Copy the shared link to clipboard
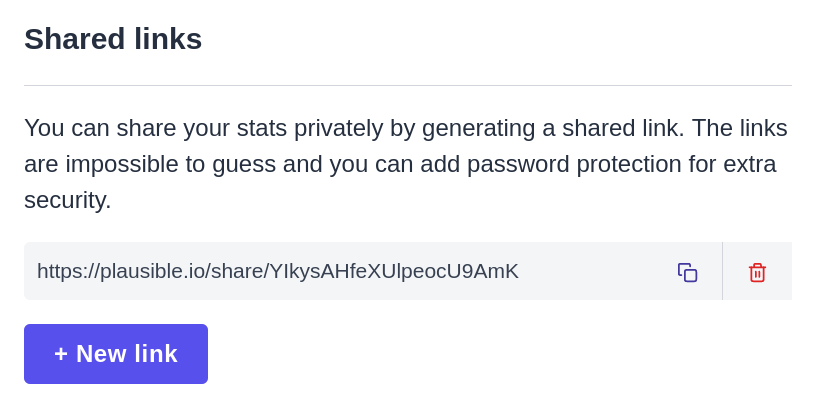This screenshot has height=411, width=813. (x=687, y=272)
